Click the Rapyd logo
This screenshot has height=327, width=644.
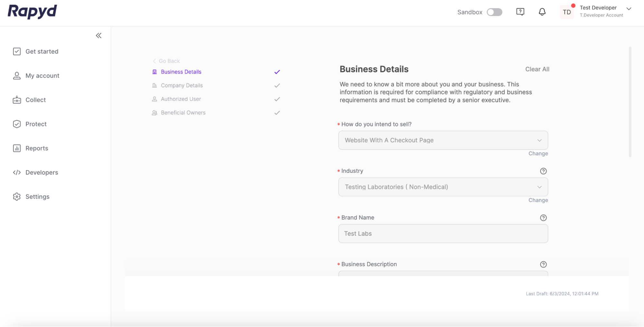click(32, 12)
